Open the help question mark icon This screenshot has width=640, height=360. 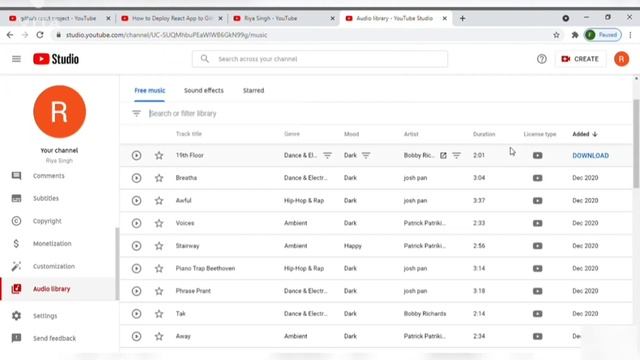coord(542,59)
